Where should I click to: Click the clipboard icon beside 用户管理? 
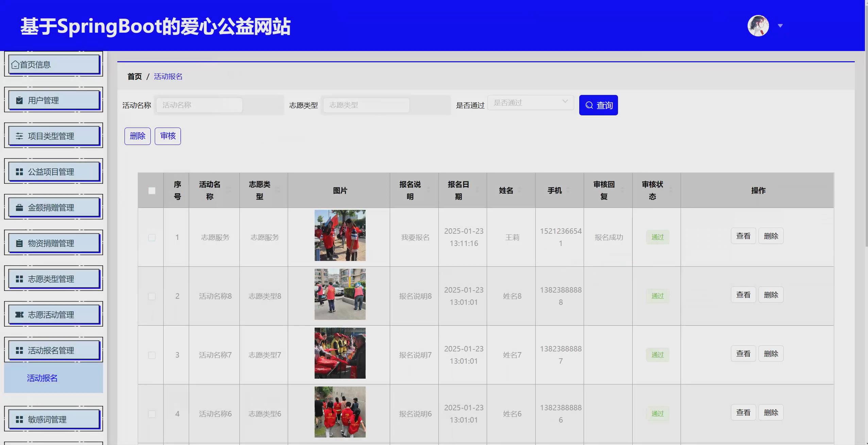19,100
